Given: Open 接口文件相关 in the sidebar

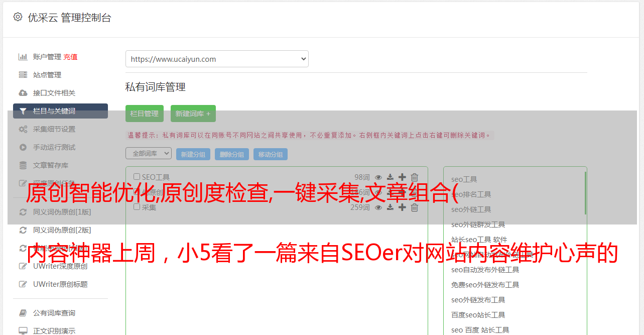Looking at the screenshot, I should click(54, 93).
